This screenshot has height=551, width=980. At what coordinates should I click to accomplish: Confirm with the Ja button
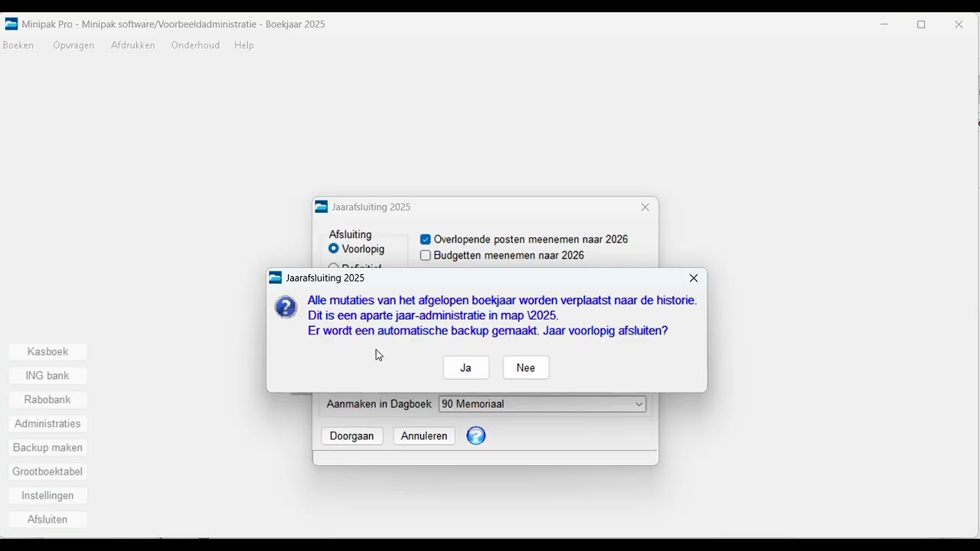(x=466, y=368)
